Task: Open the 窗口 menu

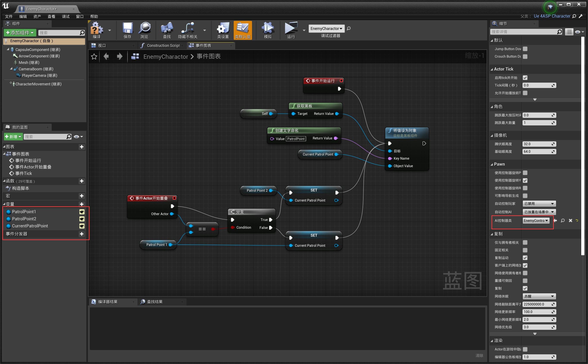Action: coord(79,16)
